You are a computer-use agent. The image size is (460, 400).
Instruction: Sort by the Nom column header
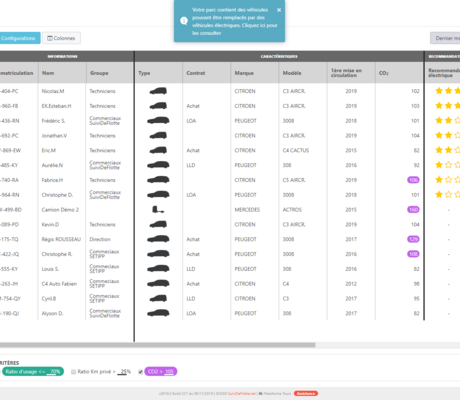pos(48,73)
